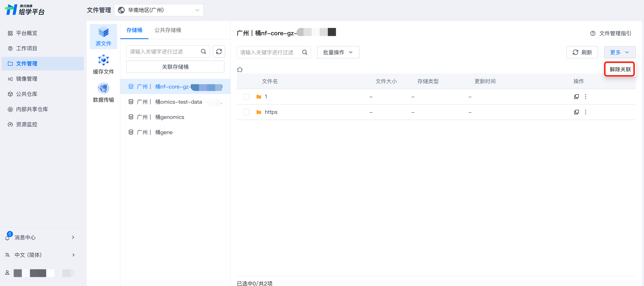Expand the 华南地区(广州) region dropdown

159,10
